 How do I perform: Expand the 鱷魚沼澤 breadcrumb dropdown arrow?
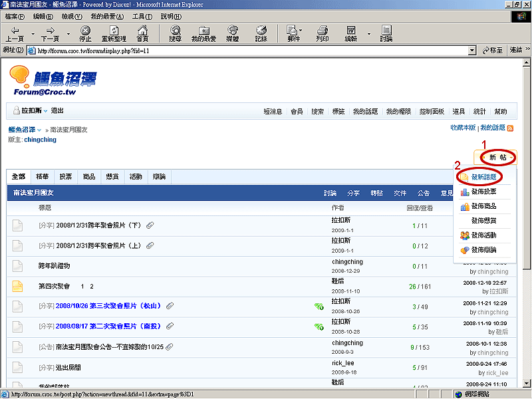point(39,130)
